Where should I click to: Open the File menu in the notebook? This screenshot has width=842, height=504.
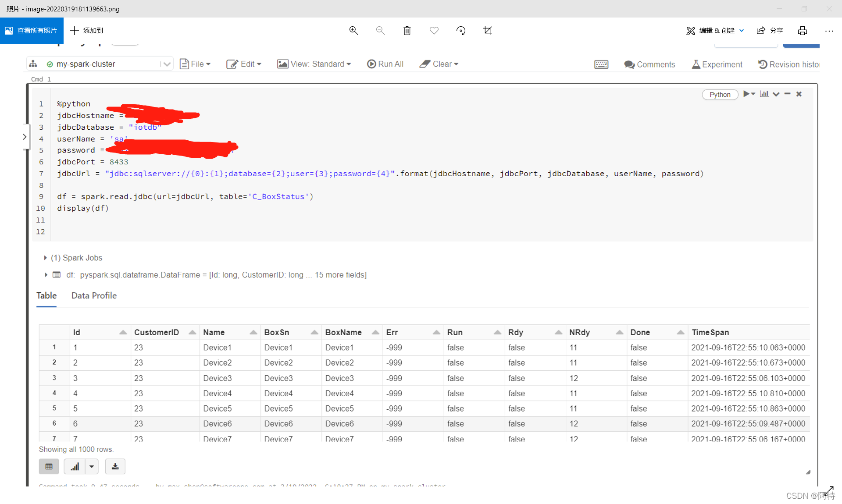click(195, 64)
